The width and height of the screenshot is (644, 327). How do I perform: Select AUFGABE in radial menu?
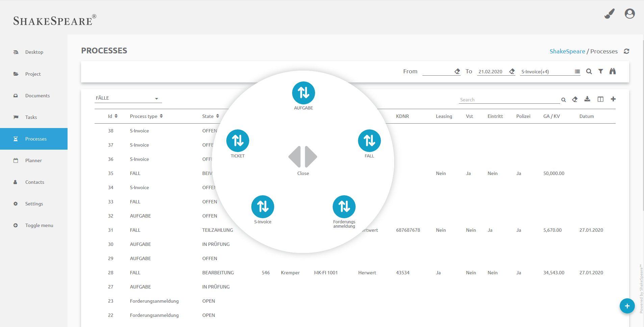point(304,93)
